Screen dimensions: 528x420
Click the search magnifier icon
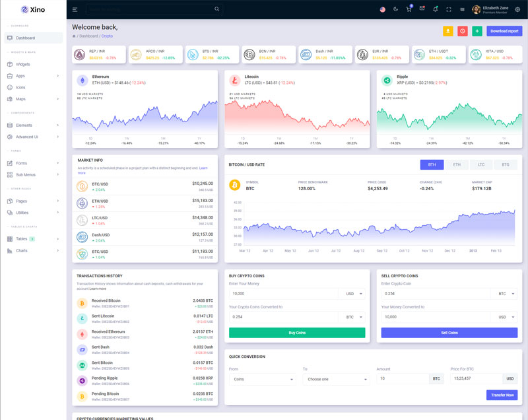217,9
